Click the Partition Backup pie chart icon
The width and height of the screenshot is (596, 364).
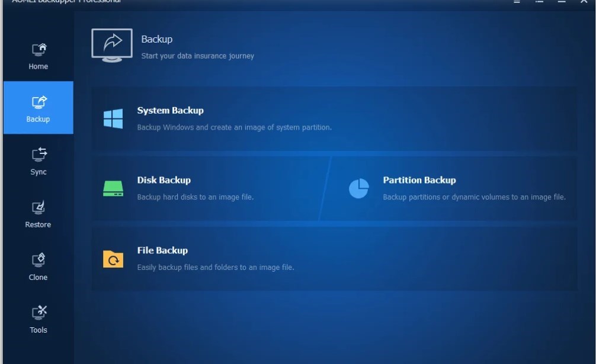pos(359,188)
